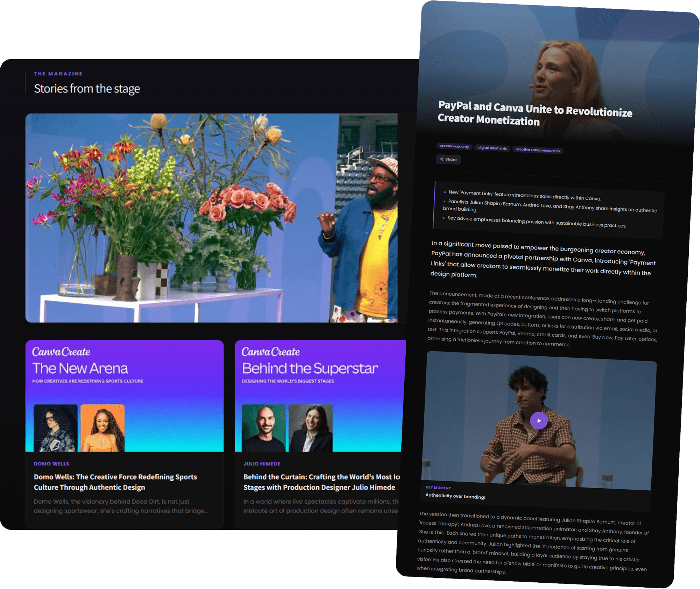Play the Key Moment video
The width and height of the screenshot is (700, 589).
click(x=539, y=420)
